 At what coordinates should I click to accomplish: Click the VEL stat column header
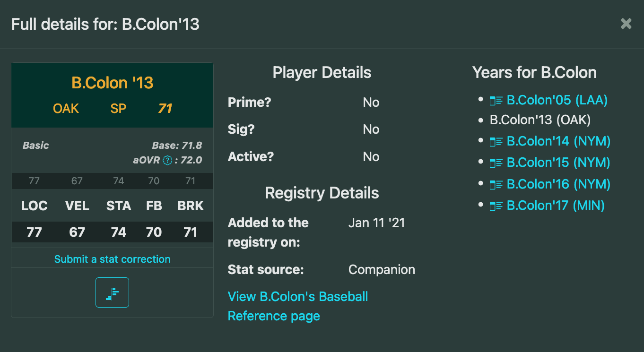pyautogui.click(x=77, y=206)
